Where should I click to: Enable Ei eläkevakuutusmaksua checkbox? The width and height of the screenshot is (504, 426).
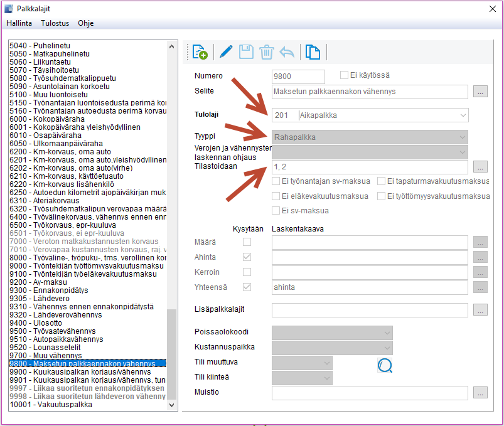point(276,196)
